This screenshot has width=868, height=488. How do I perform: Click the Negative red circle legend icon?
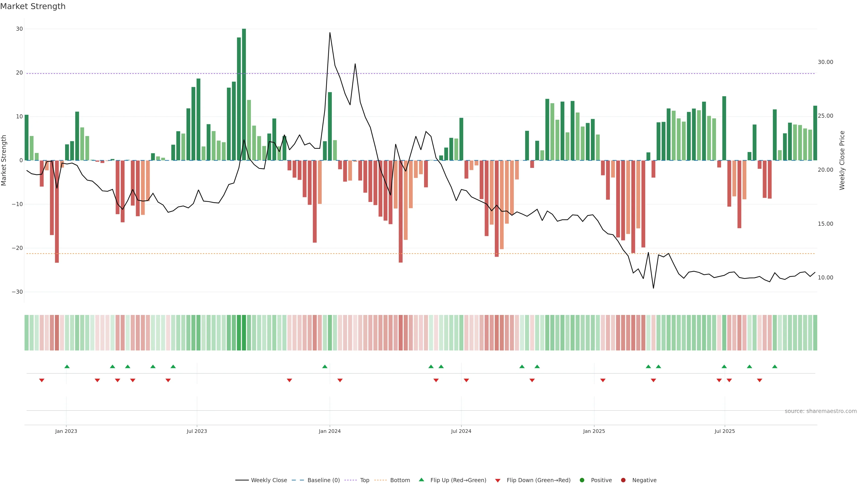[623, 480]
